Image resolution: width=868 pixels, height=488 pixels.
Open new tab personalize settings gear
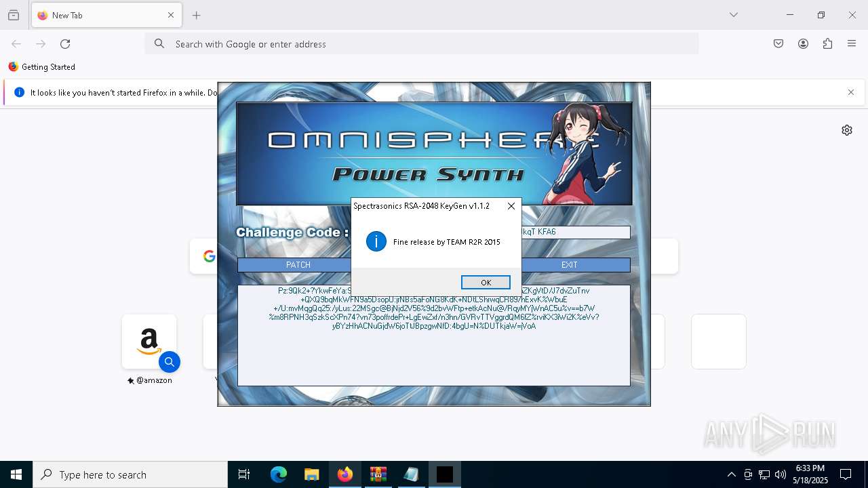847,130
